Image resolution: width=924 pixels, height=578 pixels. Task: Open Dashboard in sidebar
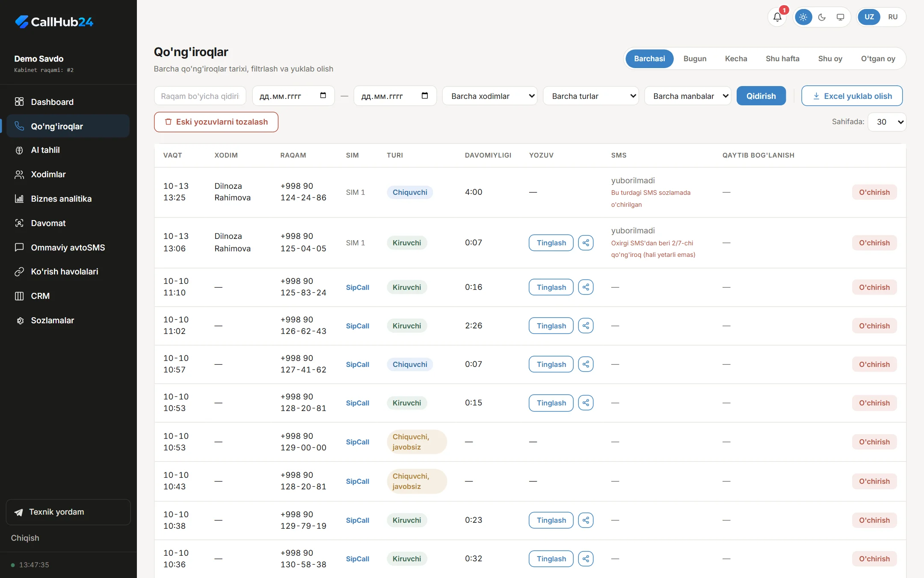pos(68,102)
